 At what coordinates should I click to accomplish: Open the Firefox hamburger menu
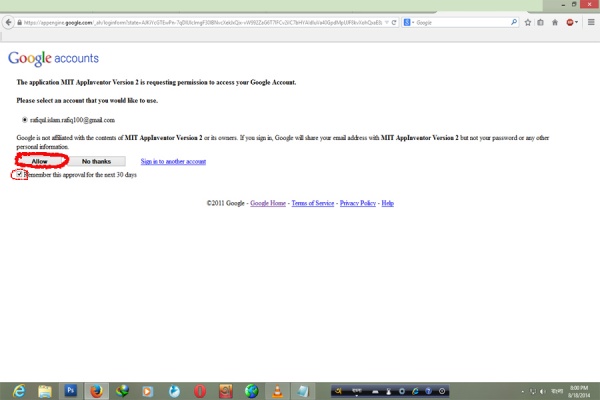click(x=591, y=23)
